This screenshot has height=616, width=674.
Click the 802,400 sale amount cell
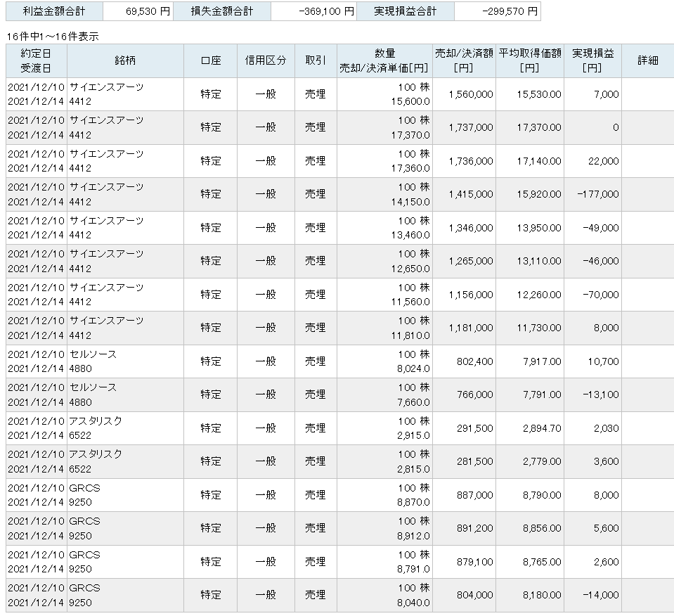[464, 361]
